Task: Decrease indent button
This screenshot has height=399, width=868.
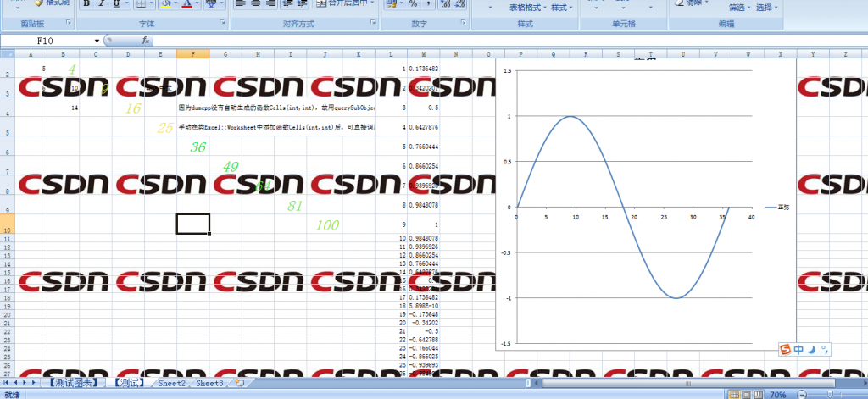Action: pos(287,4)
